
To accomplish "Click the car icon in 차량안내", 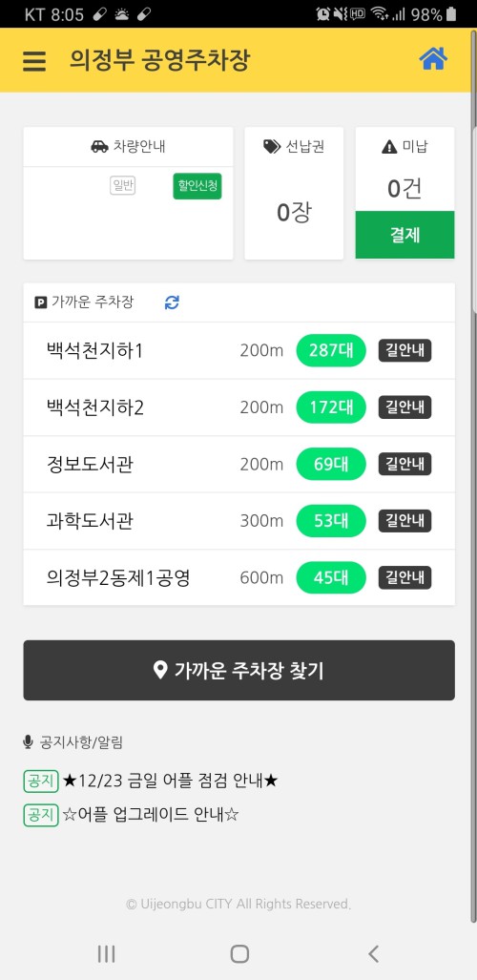I will (99, 147).
